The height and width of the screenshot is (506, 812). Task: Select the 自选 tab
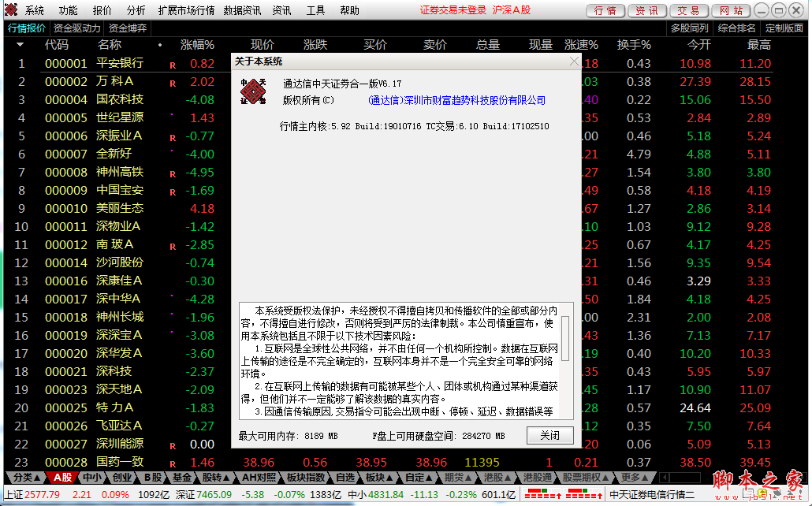[x=345, y=477]
